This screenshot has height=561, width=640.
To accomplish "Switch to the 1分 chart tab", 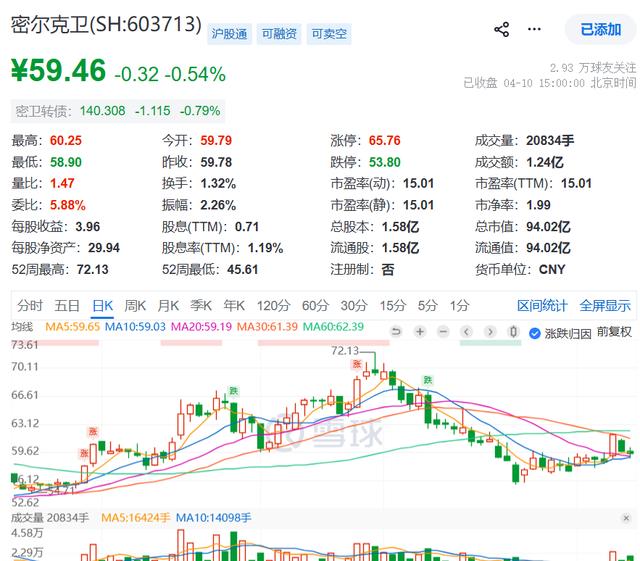I will click(x=460, y=305).
